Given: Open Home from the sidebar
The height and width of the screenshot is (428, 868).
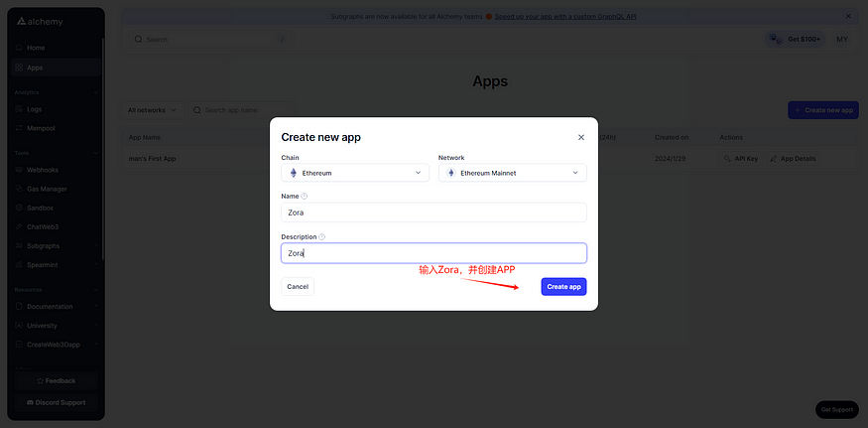Looking at the screenshot, I should [x=56, y=48].
